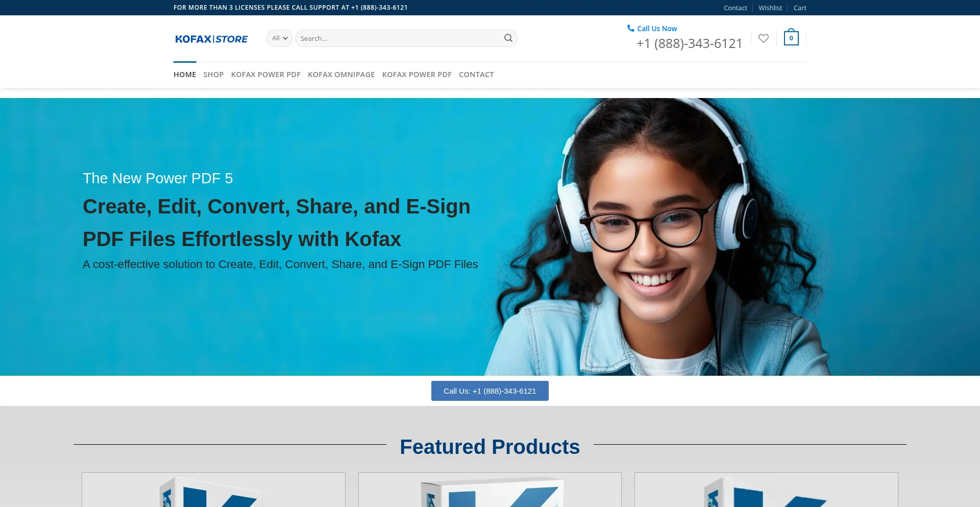Screen dimensions: 980x507
Task: Open the Contact item in main navigation
Action: [476, 75]
